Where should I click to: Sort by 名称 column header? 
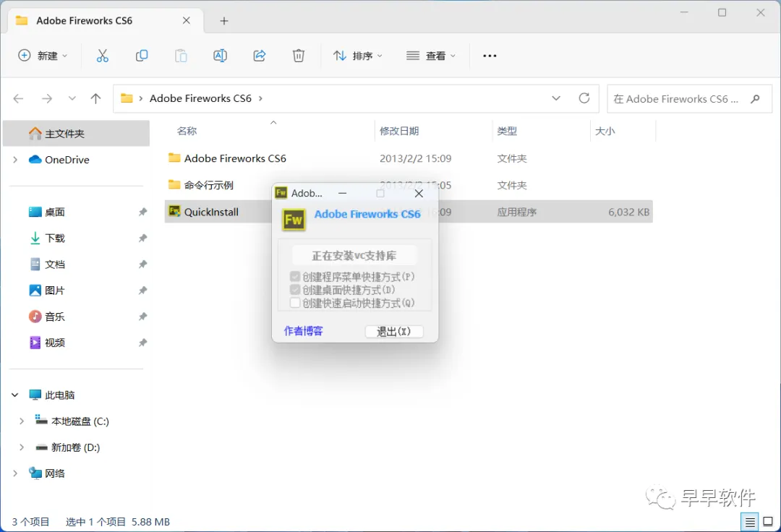187,131
